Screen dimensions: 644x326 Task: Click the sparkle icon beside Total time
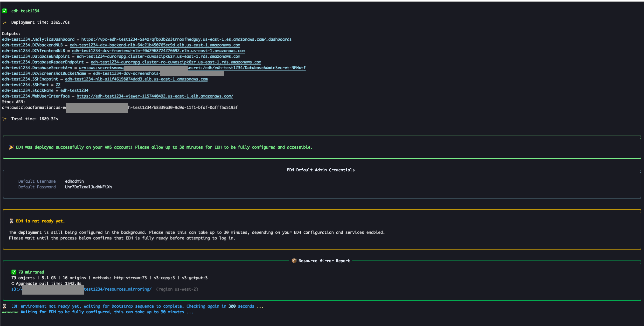[x=4, y=119]
